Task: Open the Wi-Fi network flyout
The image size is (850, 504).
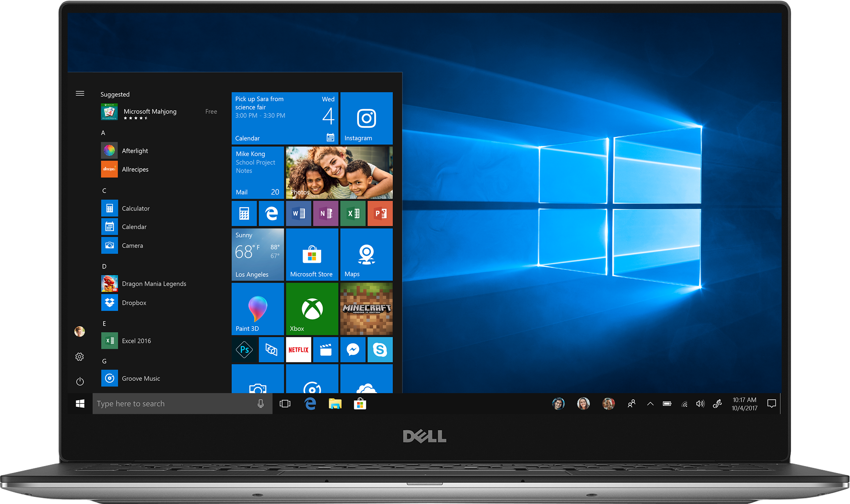Action: coord(684,404)
